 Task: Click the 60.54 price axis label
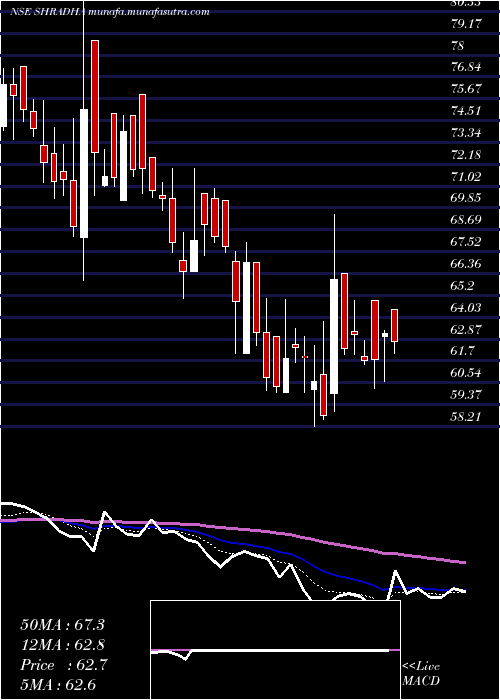[466, 373]
